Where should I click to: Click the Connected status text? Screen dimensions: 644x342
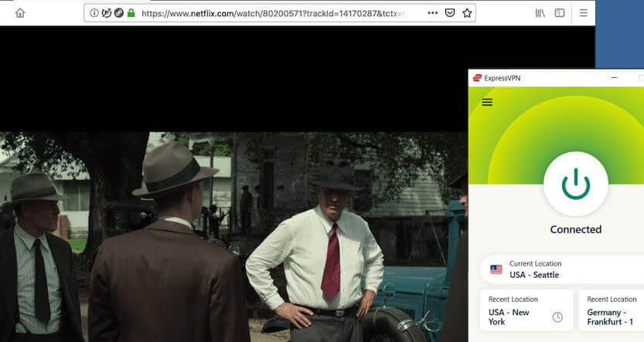coord(576,229)
